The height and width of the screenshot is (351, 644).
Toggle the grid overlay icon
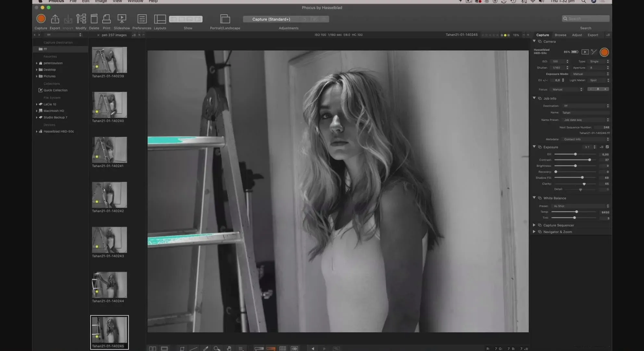click(x=283, y=348)
